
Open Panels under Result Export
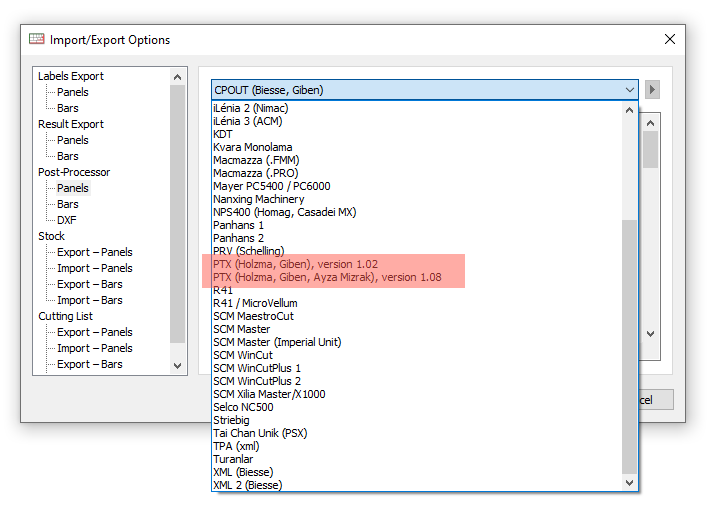coord(73,140)
